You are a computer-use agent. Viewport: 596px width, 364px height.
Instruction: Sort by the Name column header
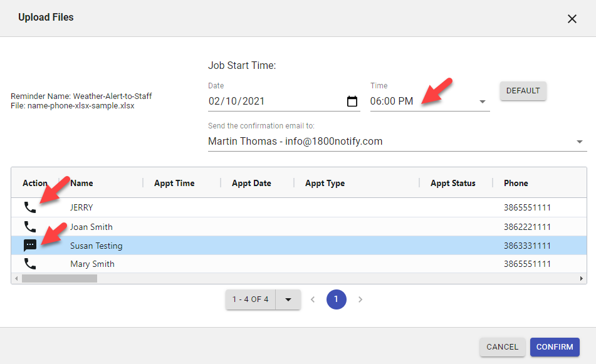click(x=81, y=184)
